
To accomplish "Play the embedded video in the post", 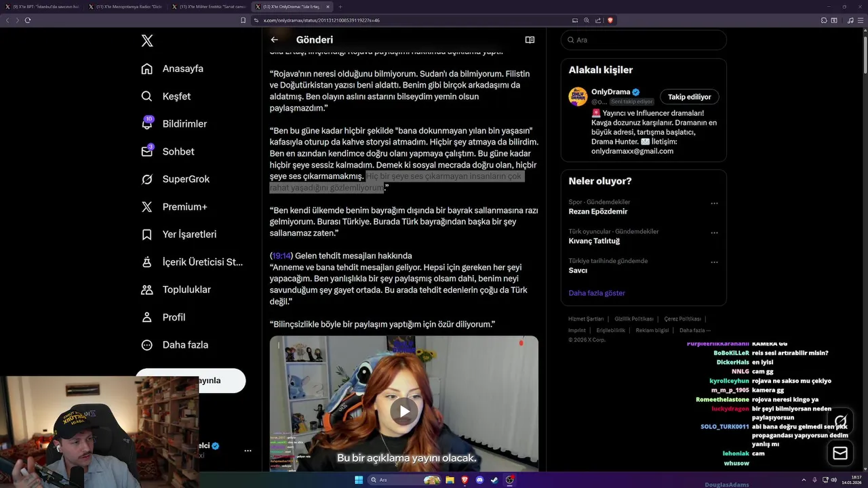I will (404, 411).
